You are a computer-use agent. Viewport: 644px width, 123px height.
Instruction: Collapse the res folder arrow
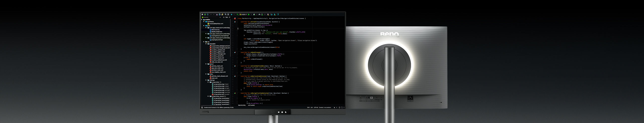pyautogui.click(x=204, y=42)
